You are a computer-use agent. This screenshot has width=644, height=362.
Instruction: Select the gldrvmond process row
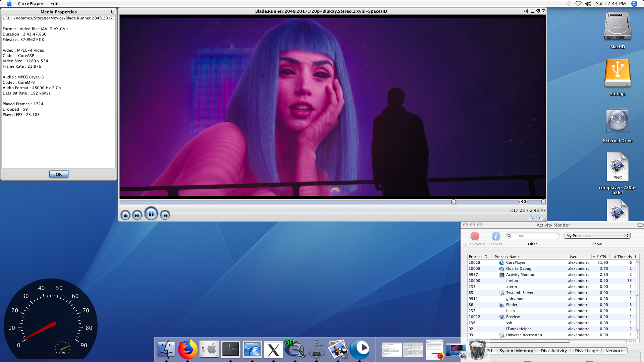point(551,299)
